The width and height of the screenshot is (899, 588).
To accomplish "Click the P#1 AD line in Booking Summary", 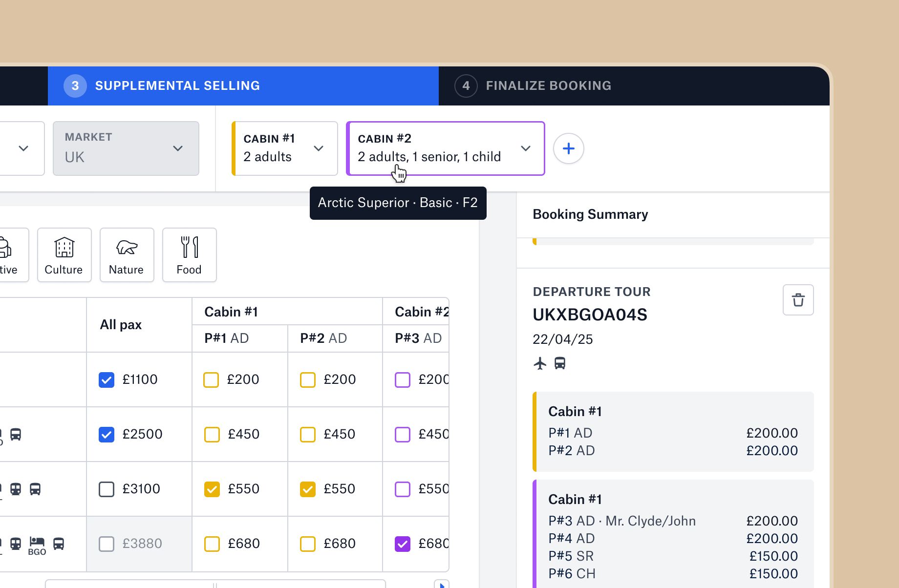I will point(673,433).
